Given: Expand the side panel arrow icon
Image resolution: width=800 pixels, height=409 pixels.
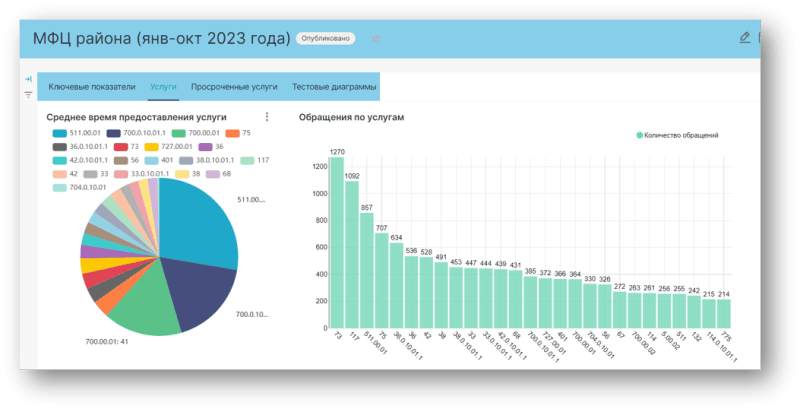Looking at the screenshot, I should 28,78.
